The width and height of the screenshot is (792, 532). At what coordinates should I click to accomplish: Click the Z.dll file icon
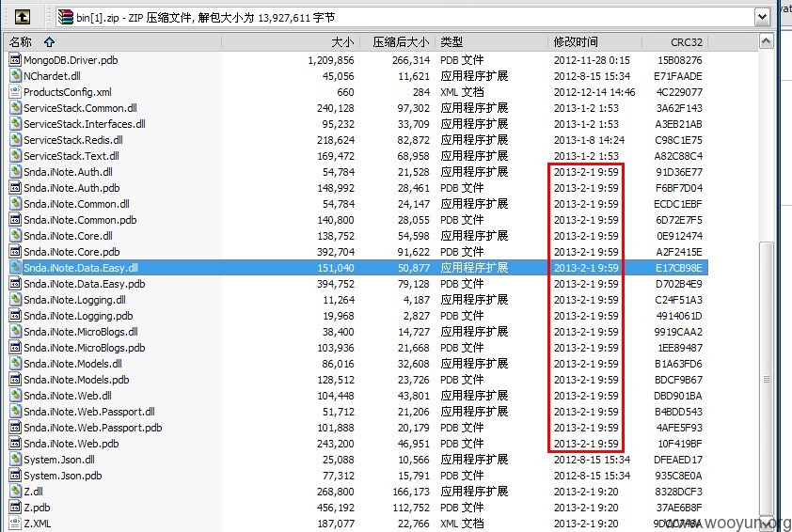coord(16,492)
